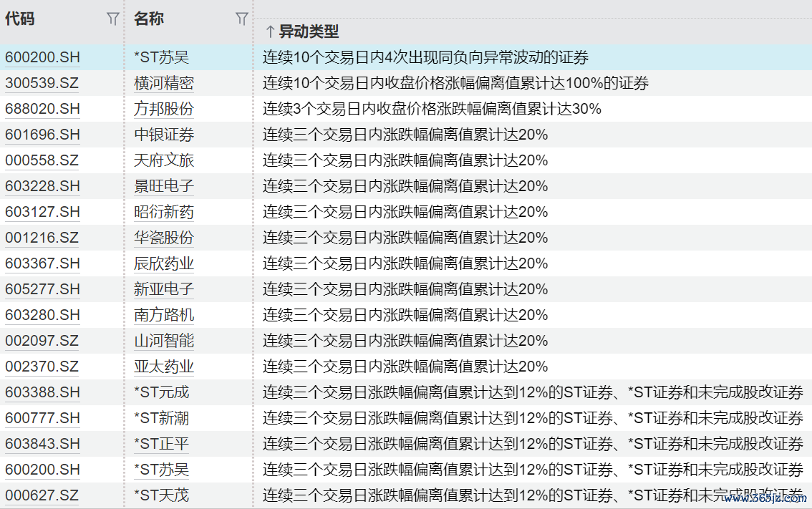
Task: Click 代码 column header
Action: coord(19,19)
